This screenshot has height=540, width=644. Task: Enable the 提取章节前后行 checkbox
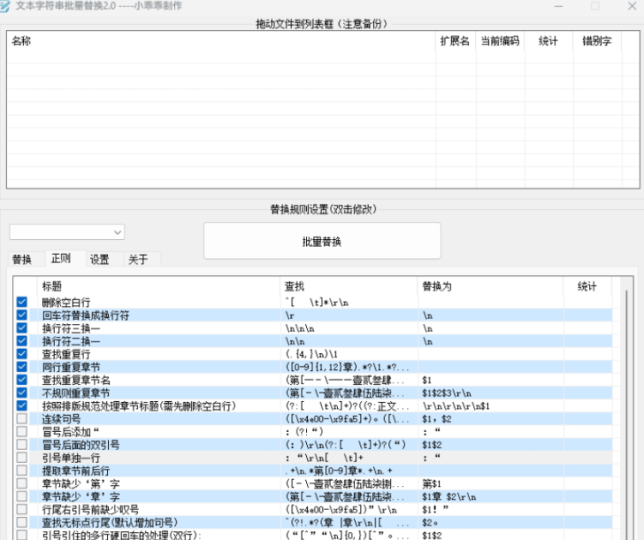click(x=22, y=471)
